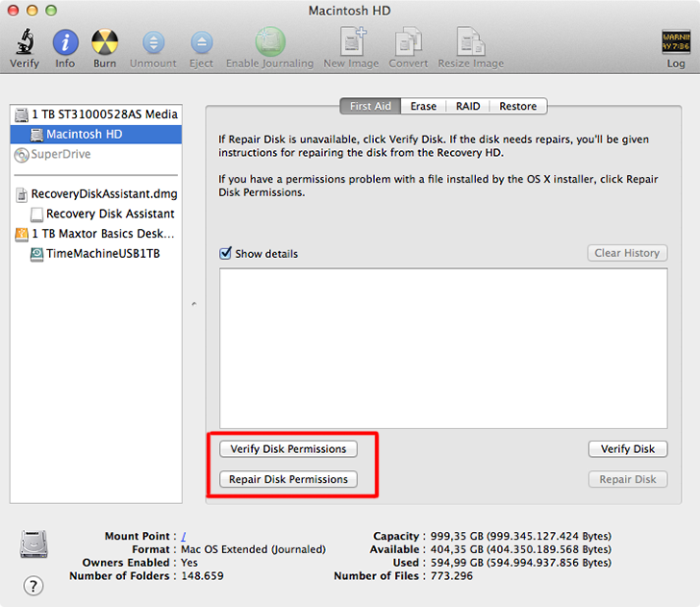This screenshot has height=607, width=700.
Task: Create a New Image from toolbar
Action: coord(353,41)
